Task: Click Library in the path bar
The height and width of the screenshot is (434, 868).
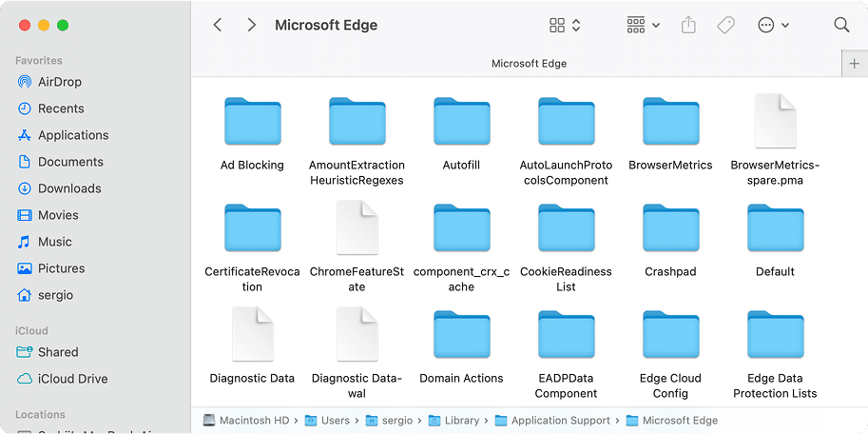Action: coord(453,421)
